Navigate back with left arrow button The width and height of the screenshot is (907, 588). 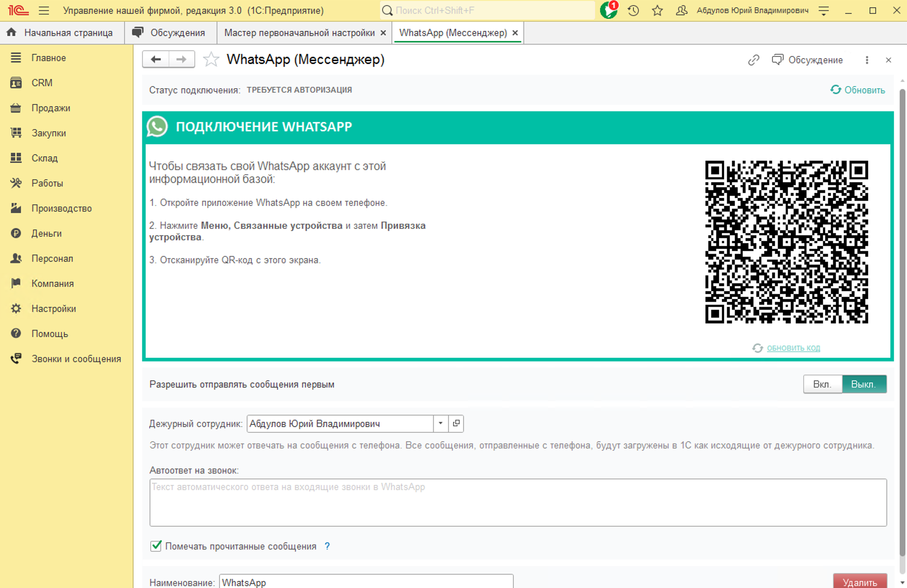(x=156, y=60)
